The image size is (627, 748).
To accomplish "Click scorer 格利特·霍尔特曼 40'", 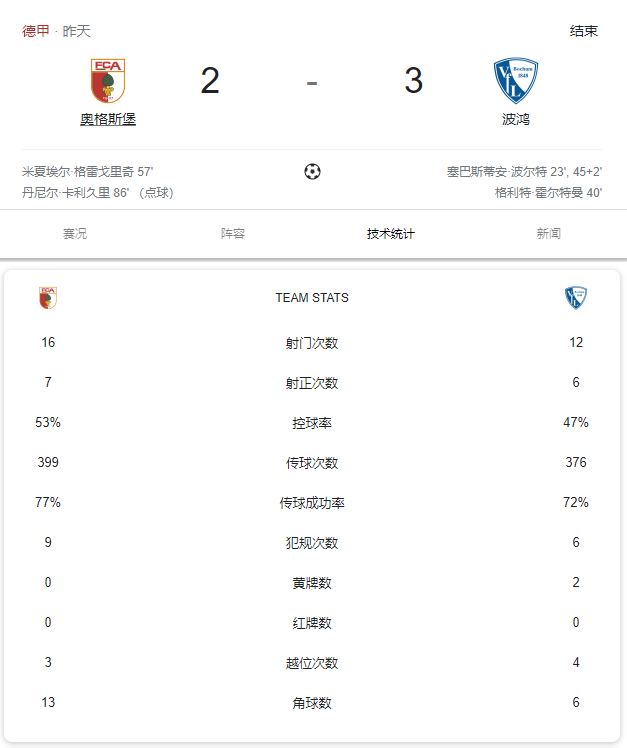I will 548,193.
